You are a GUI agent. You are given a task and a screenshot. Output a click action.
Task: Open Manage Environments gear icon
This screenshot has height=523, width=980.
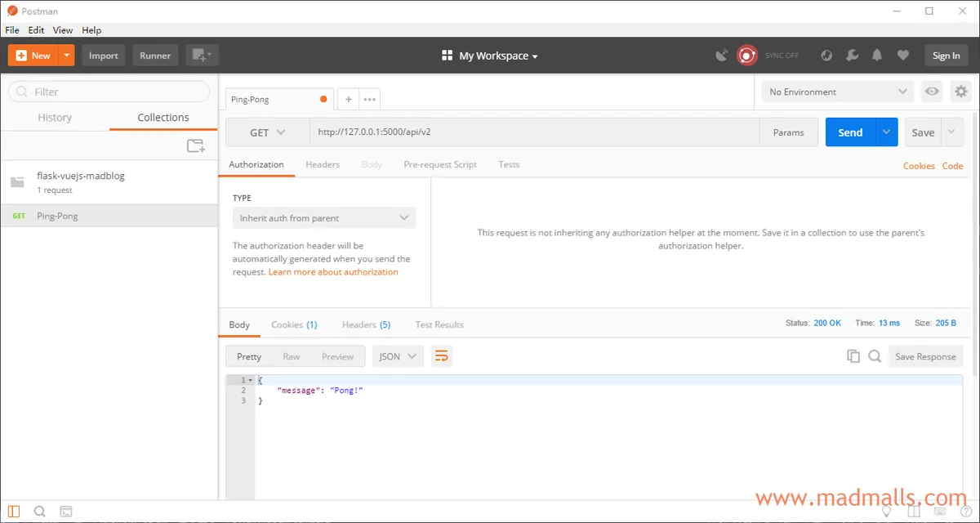click(961, 92)
